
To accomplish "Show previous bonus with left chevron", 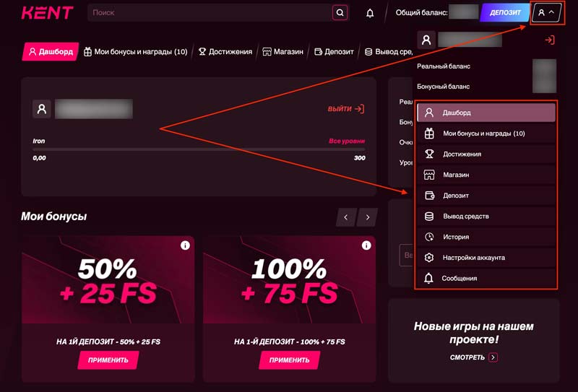I will point(346,217).
